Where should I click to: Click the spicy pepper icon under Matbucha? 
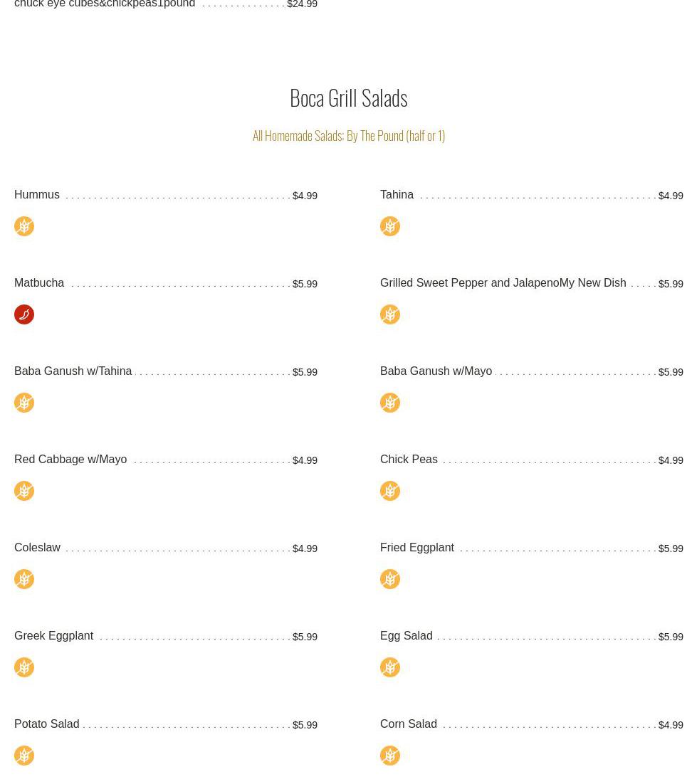24,314
